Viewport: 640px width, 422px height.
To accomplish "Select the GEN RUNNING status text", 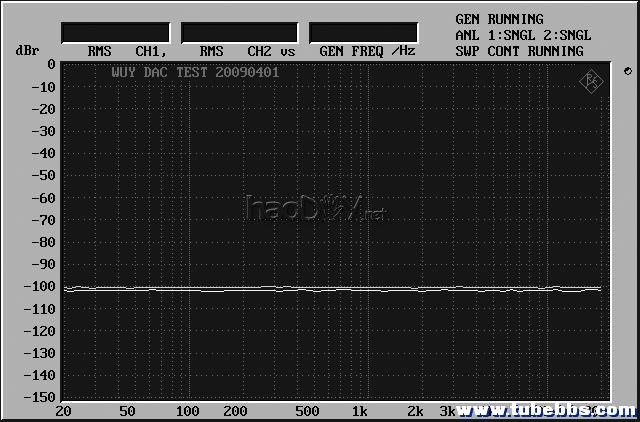I will coord(499,19).
